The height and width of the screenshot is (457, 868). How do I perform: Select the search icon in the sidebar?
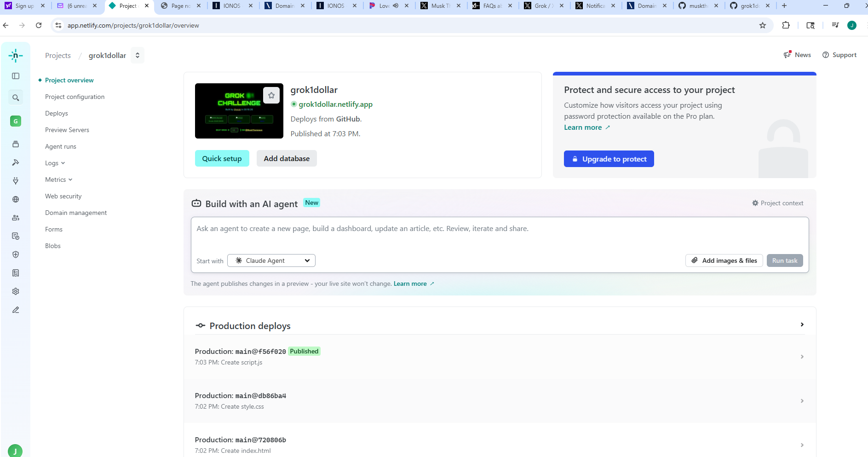[x=15, y=98]
